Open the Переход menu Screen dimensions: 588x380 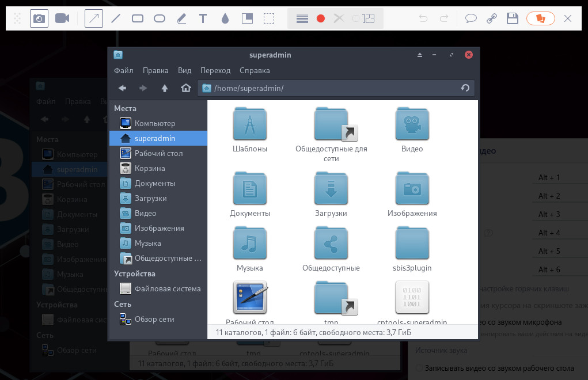click(215, 71)
